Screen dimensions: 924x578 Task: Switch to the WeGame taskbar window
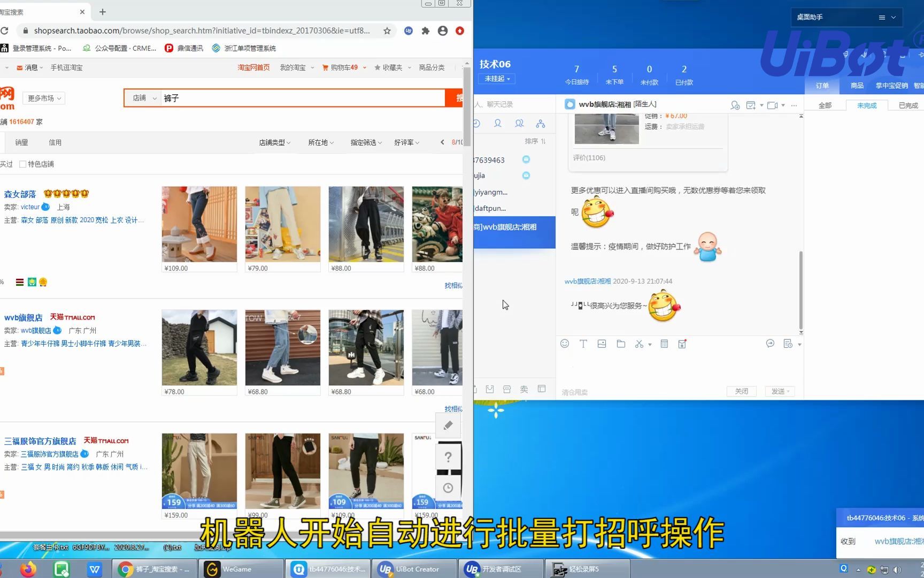(x=241, y=569)
